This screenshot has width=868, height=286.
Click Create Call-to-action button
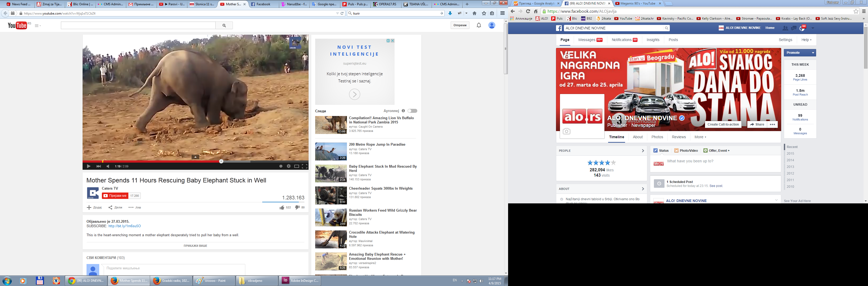[723, 124]
